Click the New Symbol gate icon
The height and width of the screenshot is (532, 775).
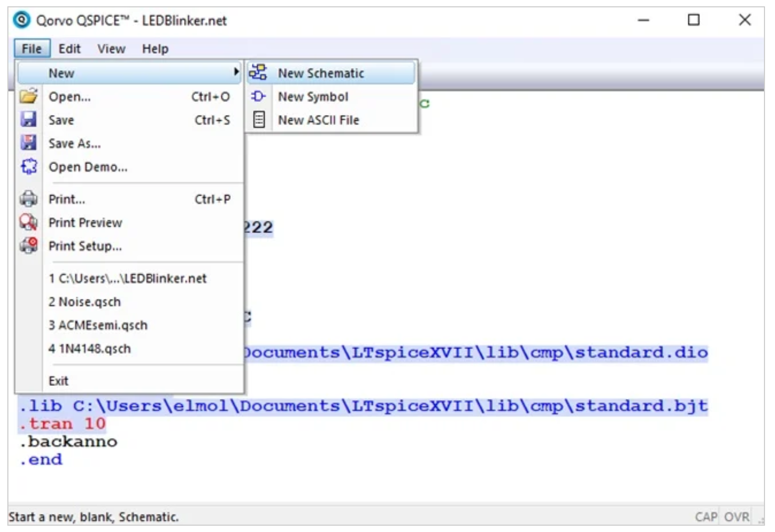pos(258,96)
